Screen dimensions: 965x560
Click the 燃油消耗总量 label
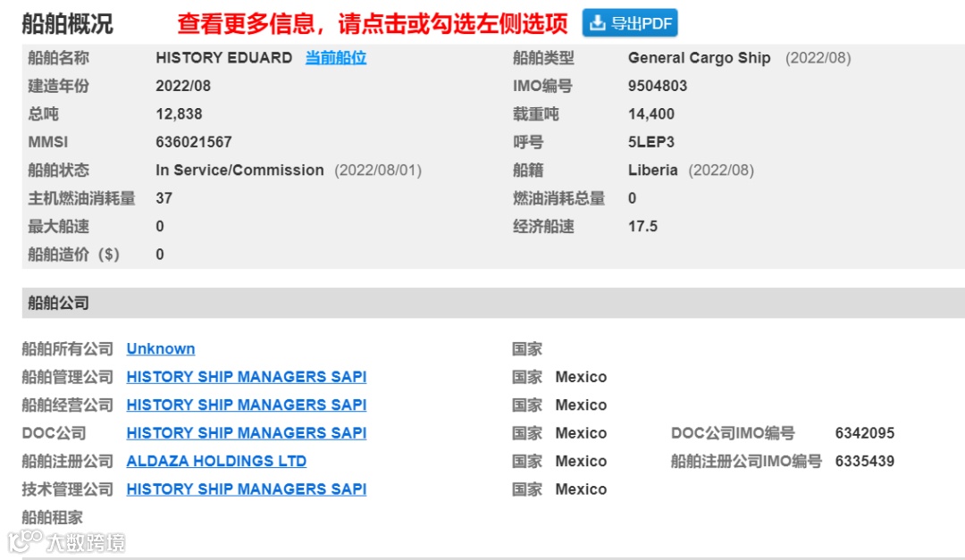pos(558,198)
